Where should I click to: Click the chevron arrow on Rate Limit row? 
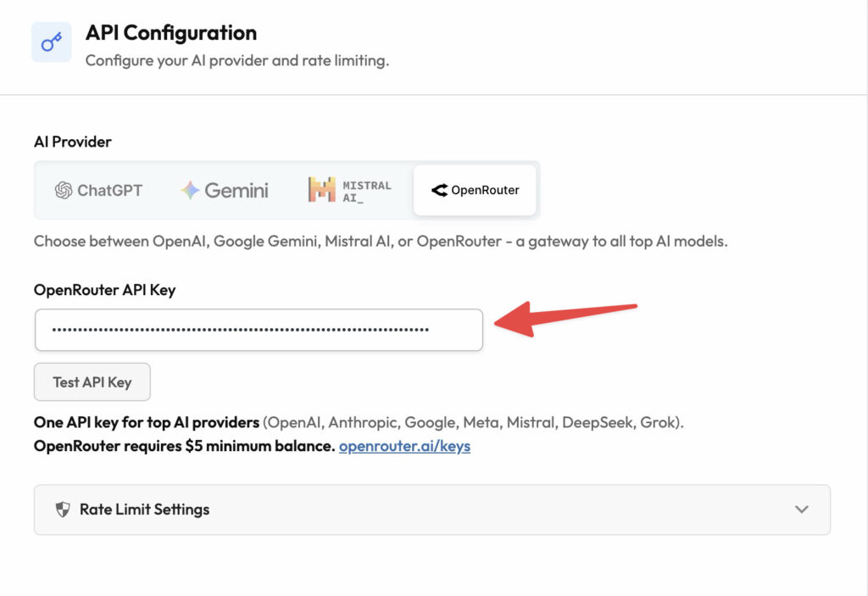click(801, 510)
